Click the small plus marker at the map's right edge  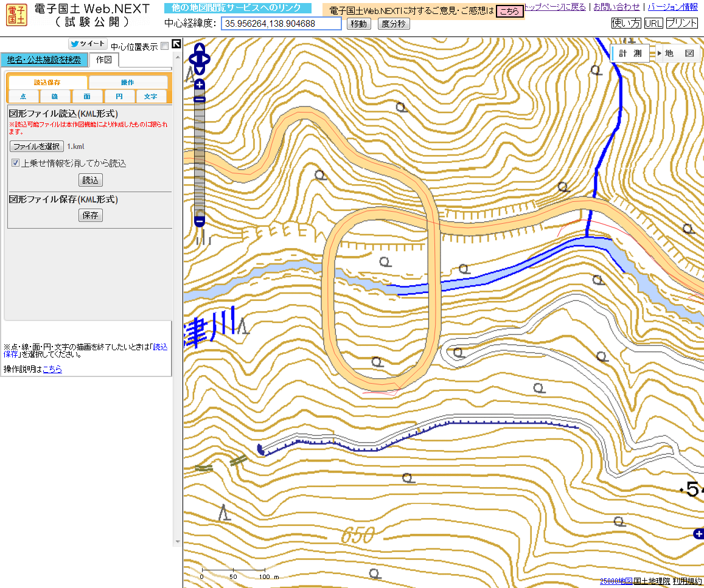[699, 534]
